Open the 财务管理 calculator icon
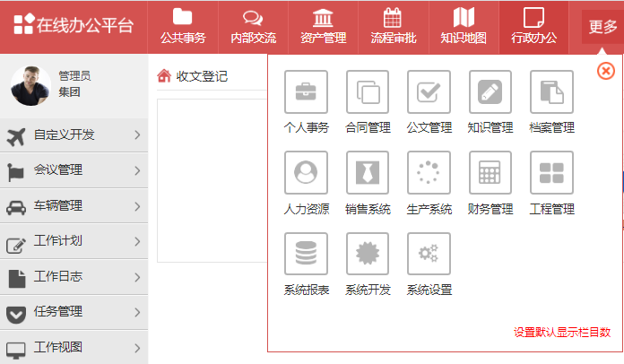The height and width of the screenshot is (364, 624). coord(490,172)
